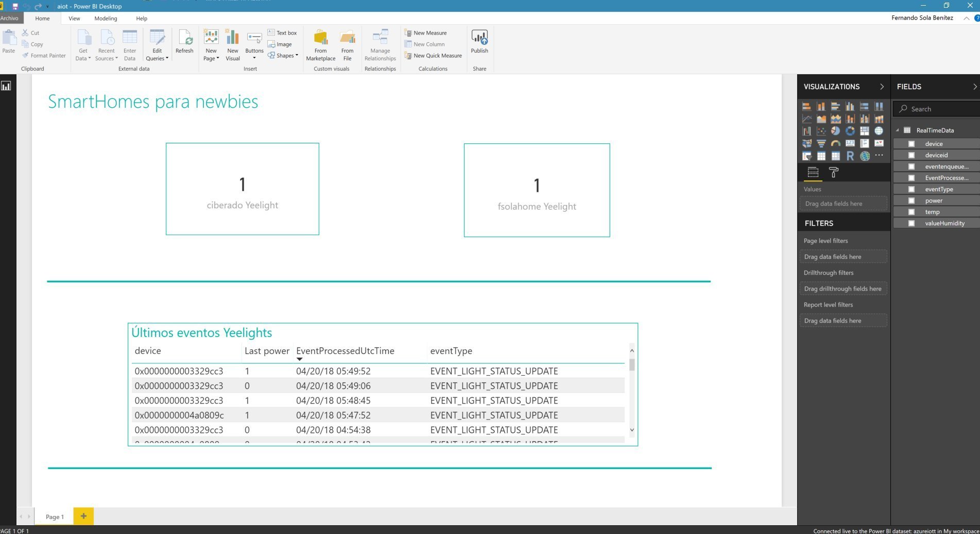
Task: Pick the Treemap visualization icon
Action: (x=864, y=131)
